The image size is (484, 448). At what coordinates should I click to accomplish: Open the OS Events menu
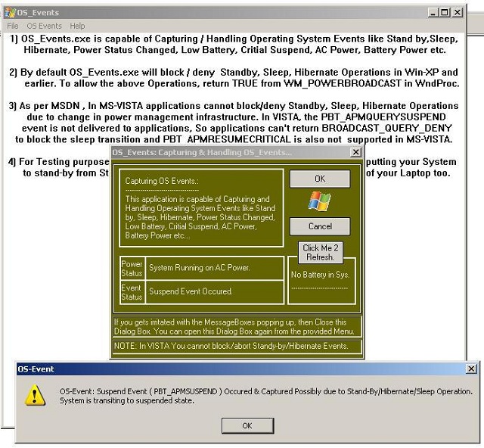tap(44, 26)
